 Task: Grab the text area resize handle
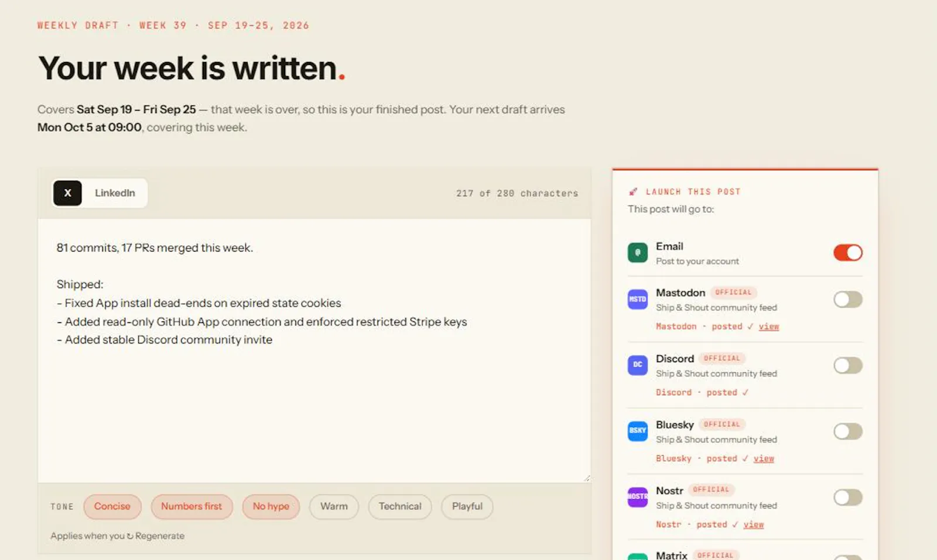(587, 479)
